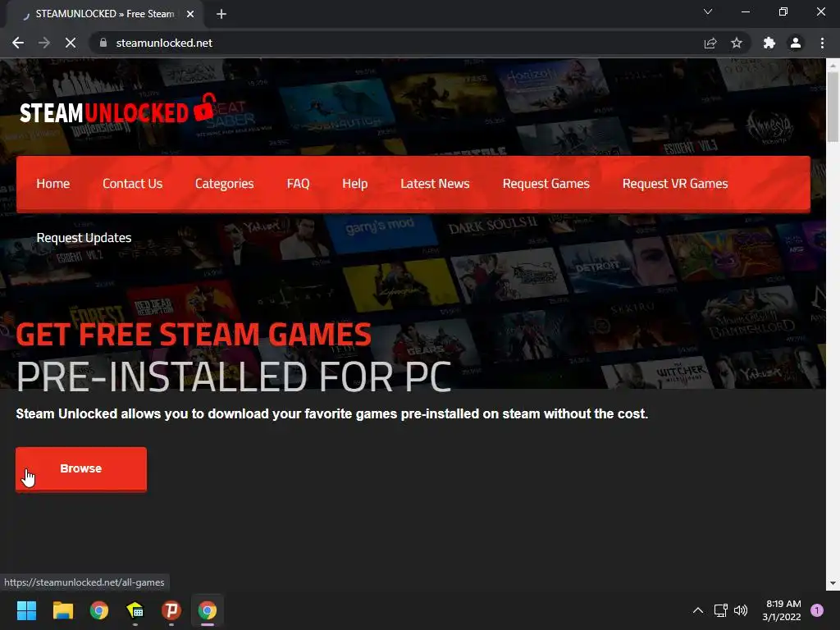840x630 pixels.
Task: Open File Explorer from taskbar
Action: [x=62, y=610]
